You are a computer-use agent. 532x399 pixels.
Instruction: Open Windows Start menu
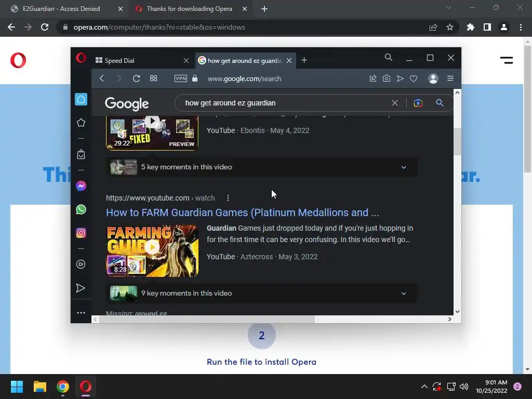tap(17, 387)
